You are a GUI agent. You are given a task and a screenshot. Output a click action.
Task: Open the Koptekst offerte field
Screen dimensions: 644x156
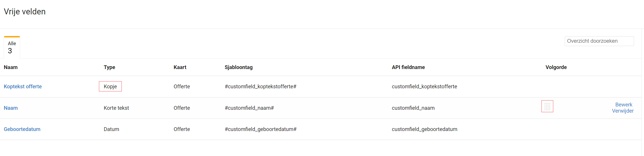click(23, 87)
